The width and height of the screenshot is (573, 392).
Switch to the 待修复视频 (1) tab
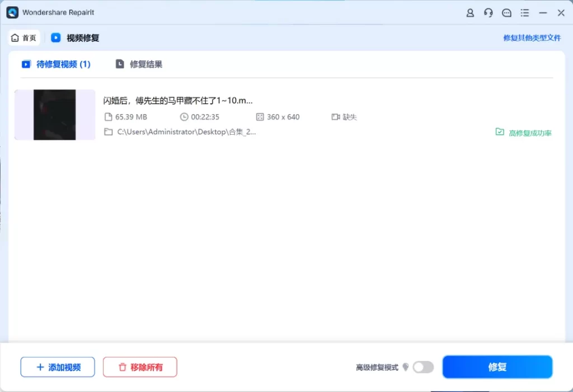point(56,64)
